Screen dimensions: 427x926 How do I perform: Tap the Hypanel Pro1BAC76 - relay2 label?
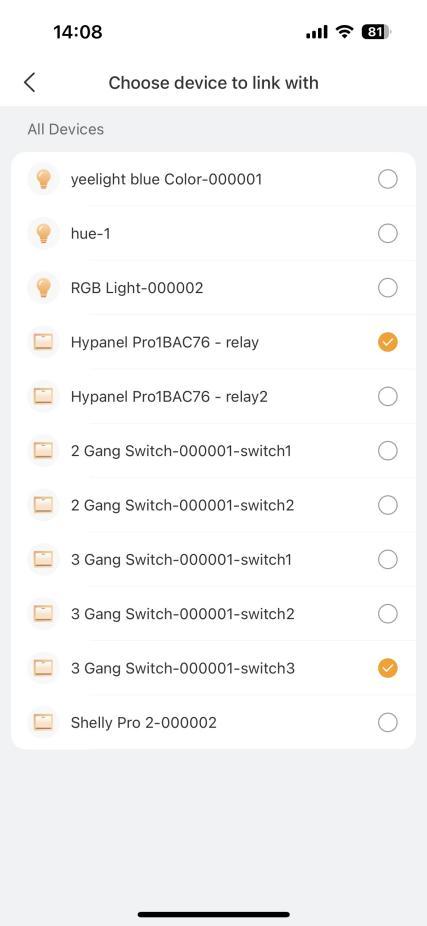[x=169, y=396]
